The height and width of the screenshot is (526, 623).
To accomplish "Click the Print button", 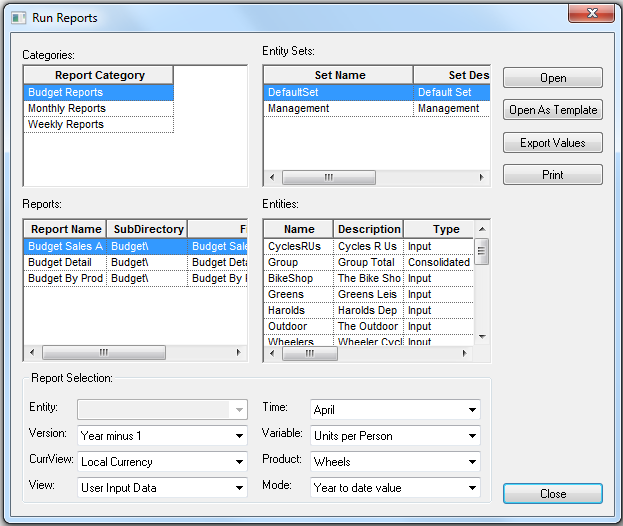I will [553, 175].
